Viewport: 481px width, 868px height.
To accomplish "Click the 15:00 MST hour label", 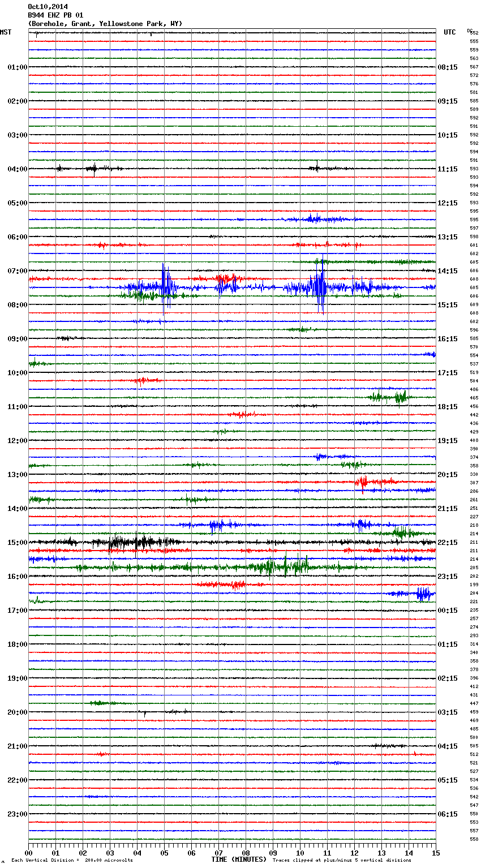I will pos(18,543).
